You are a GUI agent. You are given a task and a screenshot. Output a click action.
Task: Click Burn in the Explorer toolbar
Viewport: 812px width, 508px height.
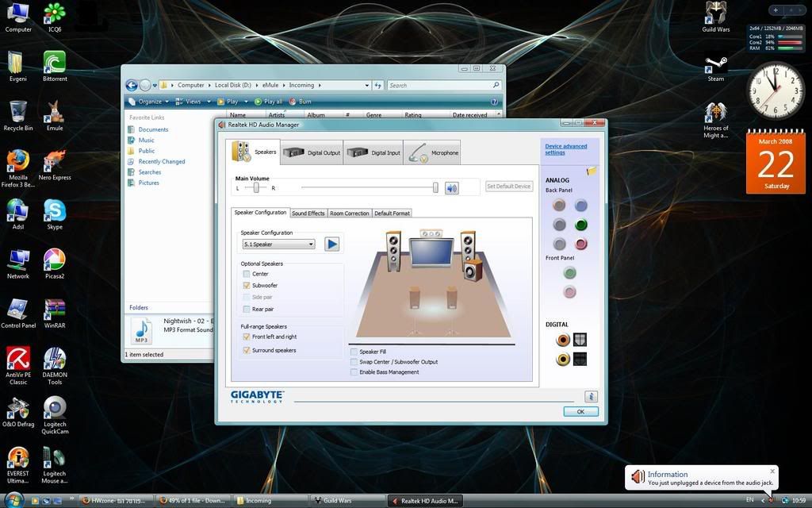300,102
